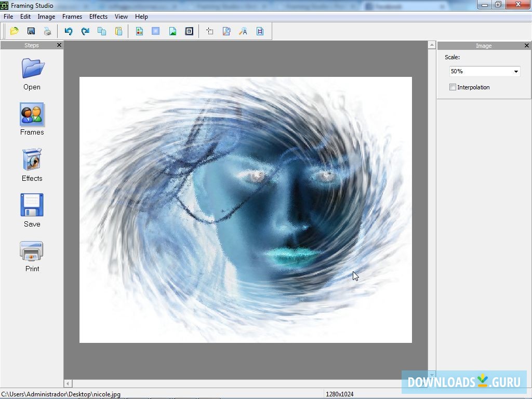Click the colored squares page icon

(x=139, y=31)
